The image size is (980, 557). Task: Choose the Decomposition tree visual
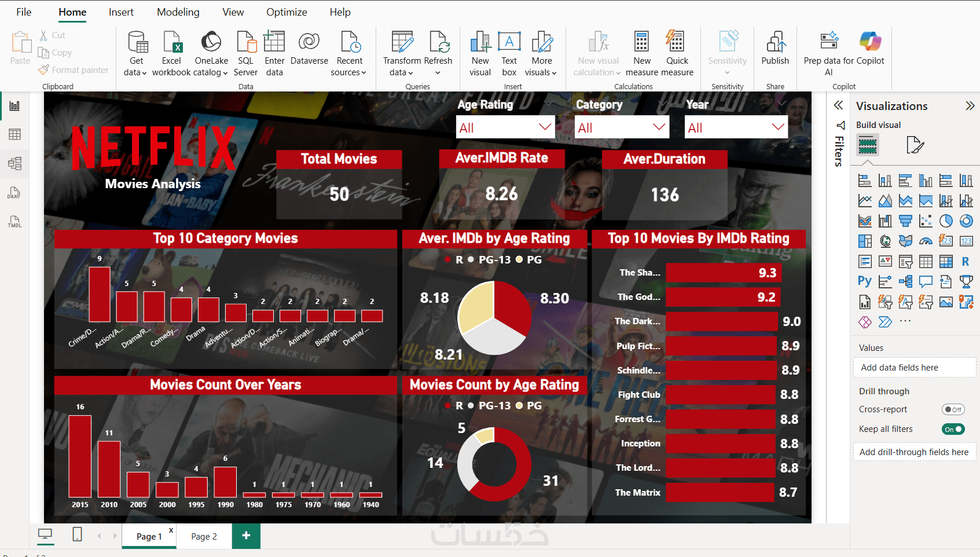(905, 282)
